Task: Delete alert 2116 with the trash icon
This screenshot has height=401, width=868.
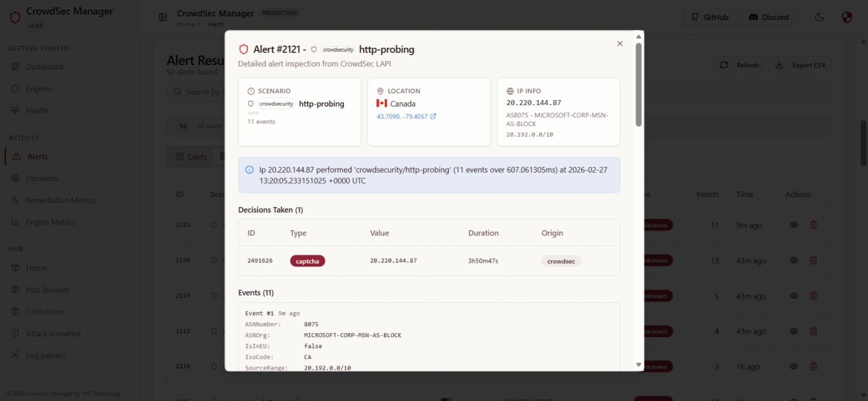Action: 813,366
